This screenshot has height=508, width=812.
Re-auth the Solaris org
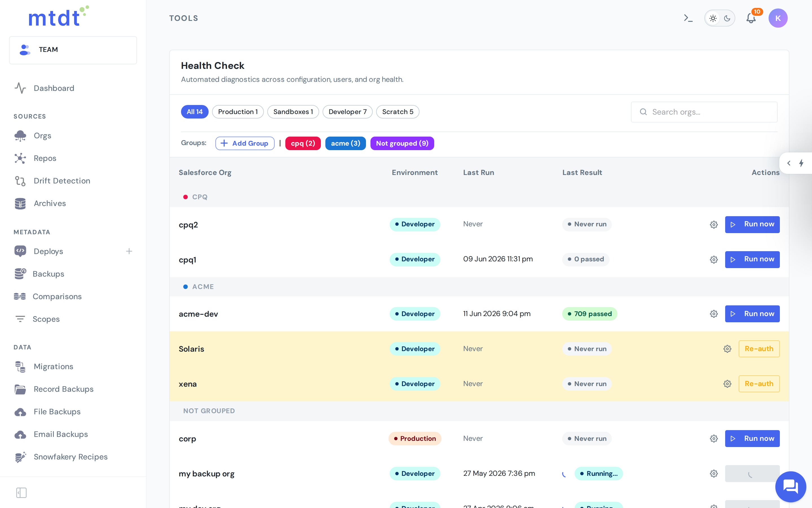[x=759, y=349]
